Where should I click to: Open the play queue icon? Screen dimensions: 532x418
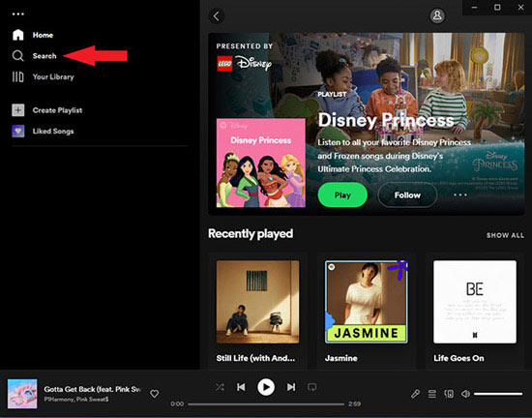(x=432, y=394)
